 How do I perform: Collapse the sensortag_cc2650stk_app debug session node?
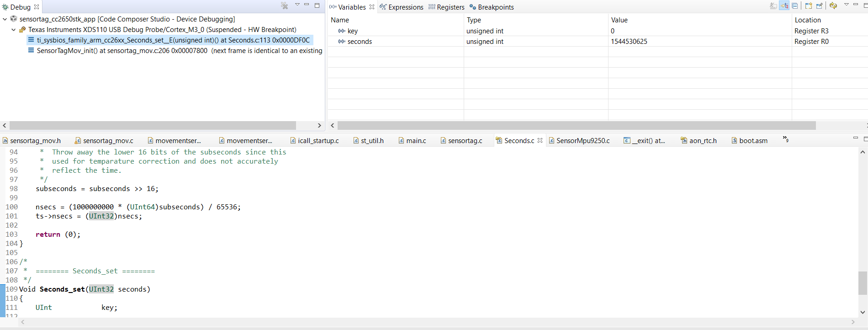pos(5,19)
